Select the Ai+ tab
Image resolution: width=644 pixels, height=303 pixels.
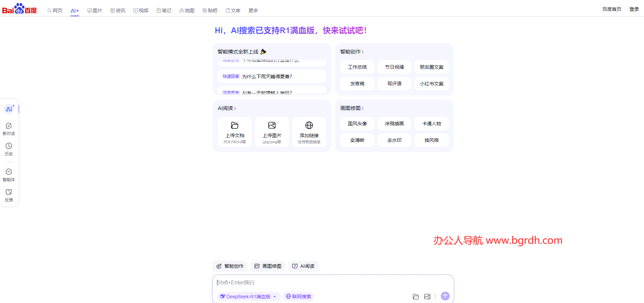click(x=75, y=10)
